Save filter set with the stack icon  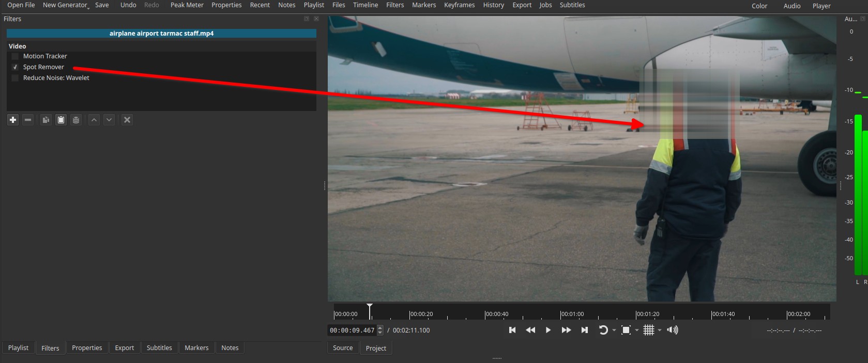click(x=76, y=120)
